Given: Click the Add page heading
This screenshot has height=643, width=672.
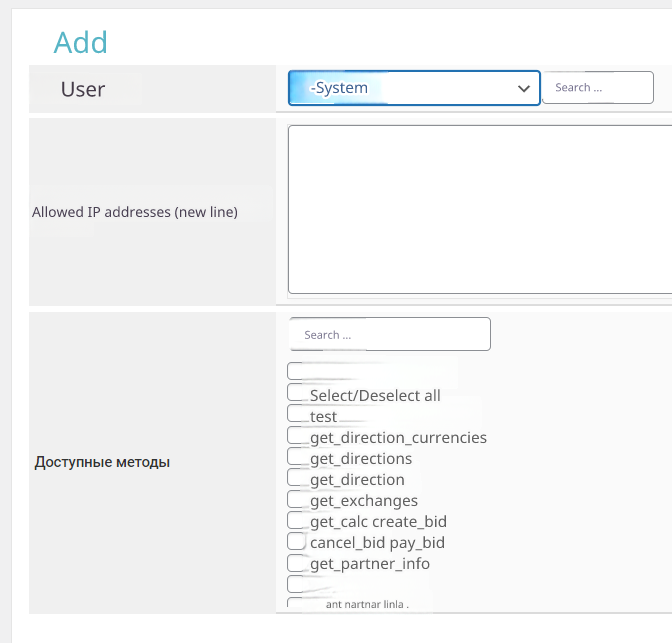Looking at the screenshot, I should [80, 42].
